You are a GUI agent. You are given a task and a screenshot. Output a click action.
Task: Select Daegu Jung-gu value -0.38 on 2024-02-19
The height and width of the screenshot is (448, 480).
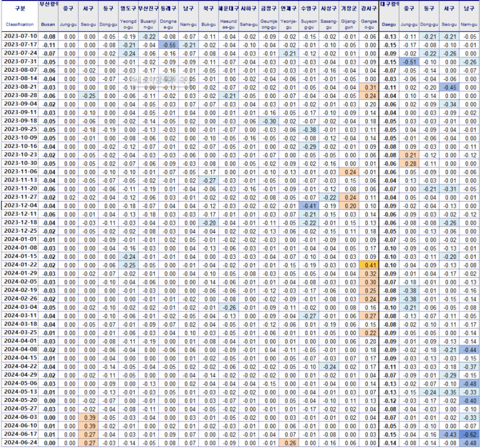(409, 291)
